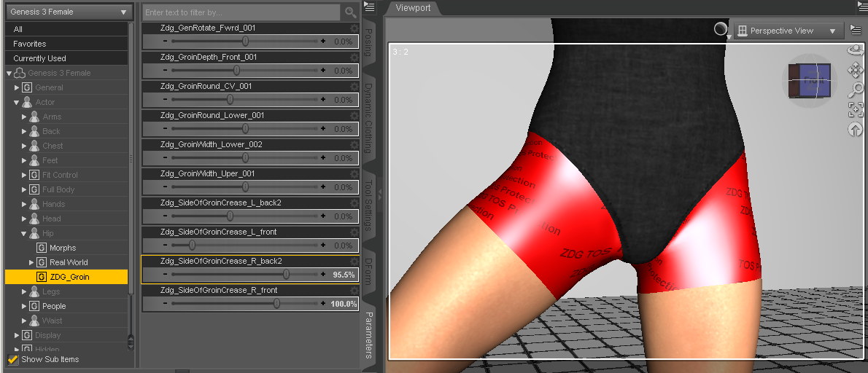Expand the Real World subcategory arrow

point(31,262)
